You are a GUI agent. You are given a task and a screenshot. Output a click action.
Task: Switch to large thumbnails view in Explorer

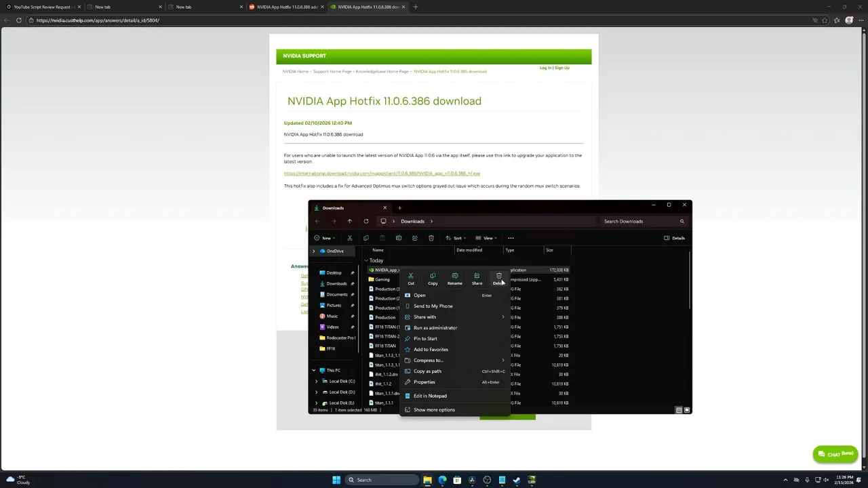[x=687, y=410]
